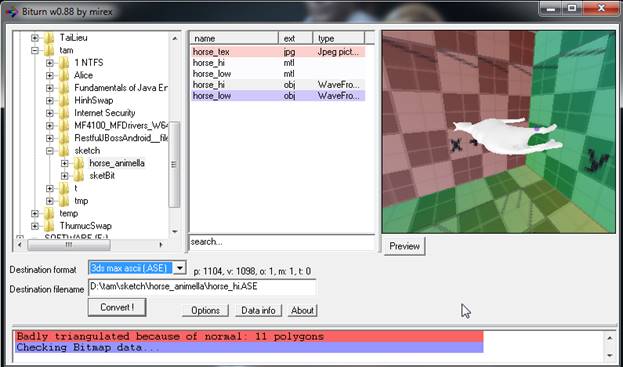The image size is (623, 367).
Task: Click the Data info button
Action: [x=258, y=311]
